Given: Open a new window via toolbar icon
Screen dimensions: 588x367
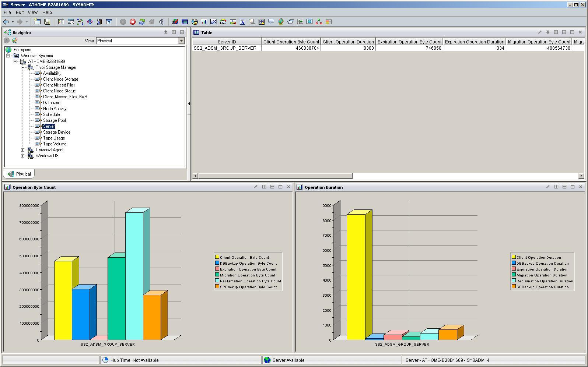Looking at the screenshot, I should 38,22.
